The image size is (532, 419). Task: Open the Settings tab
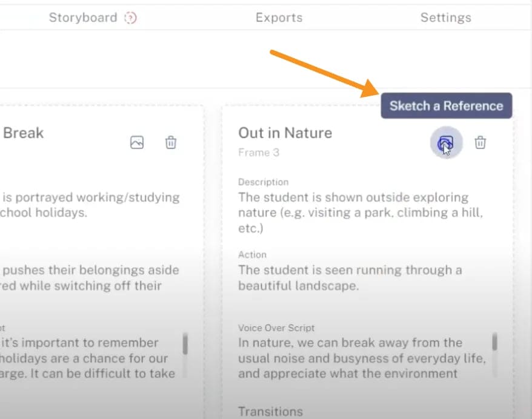tap(445, 18)
